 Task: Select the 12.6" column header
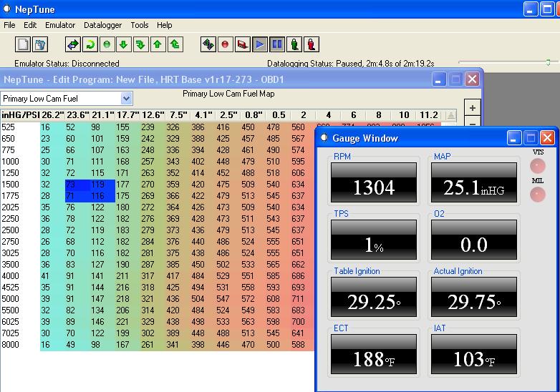pos(153,115)
